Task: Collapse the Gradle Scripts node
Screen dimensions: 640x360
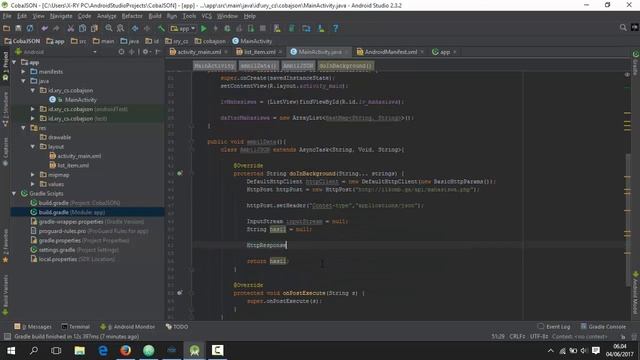Action: 14,194
